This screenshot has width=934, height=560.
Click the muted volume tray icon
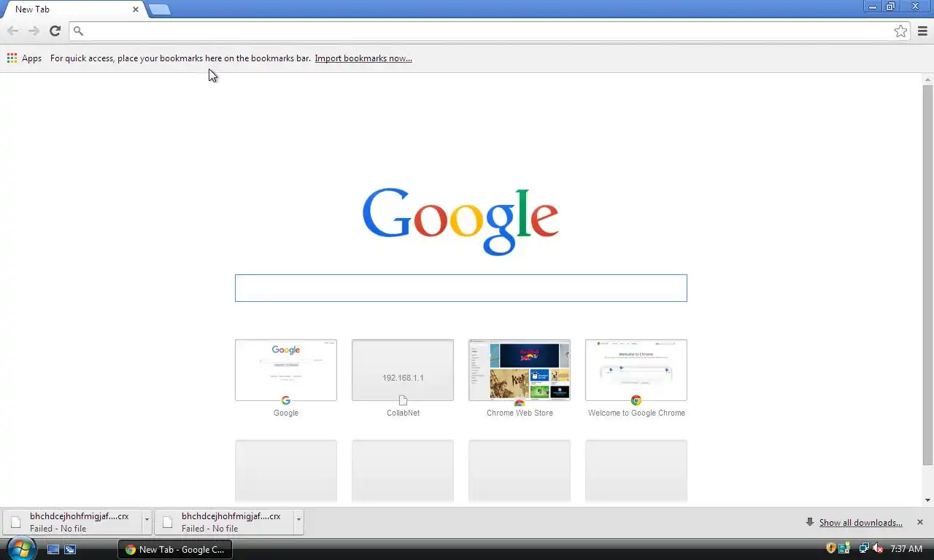click(878, 548)
